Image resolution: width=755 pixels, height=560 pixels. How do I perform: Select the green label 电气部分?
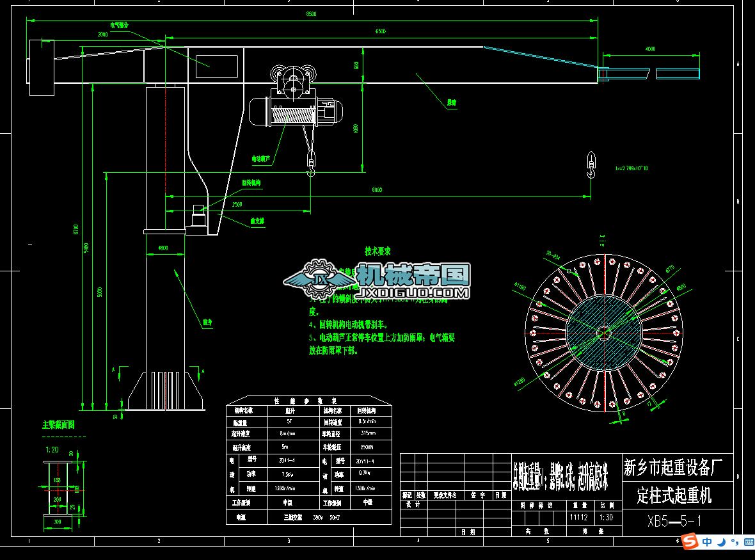120,25
